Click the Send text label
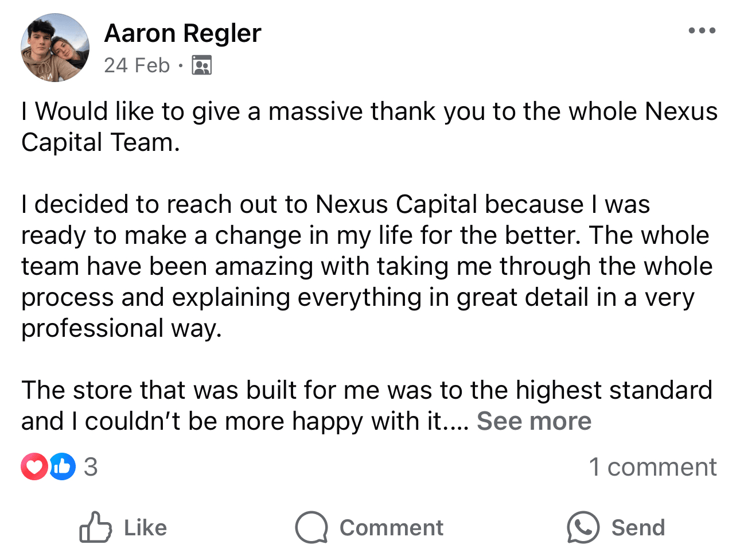Viewport: 740px width, 560px height. click(x=638, y=528)
